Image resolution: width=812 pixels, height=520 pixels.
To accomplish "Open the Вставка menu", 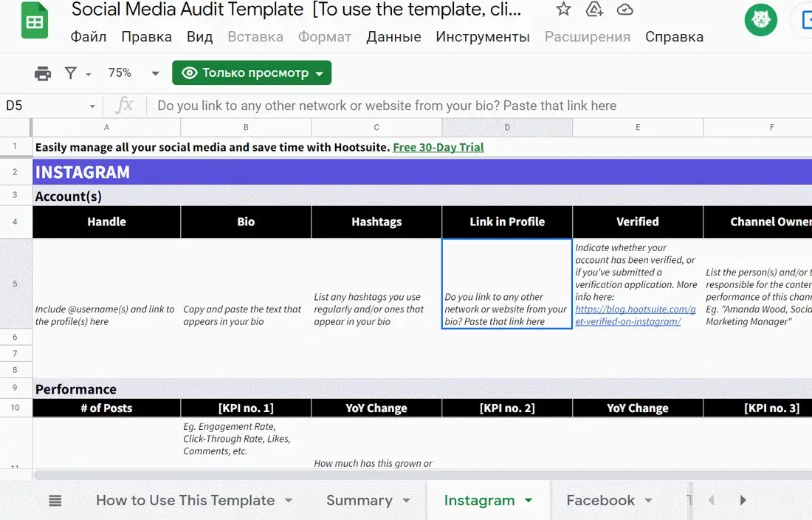I will pyautogui.click(x=255, y=37).
